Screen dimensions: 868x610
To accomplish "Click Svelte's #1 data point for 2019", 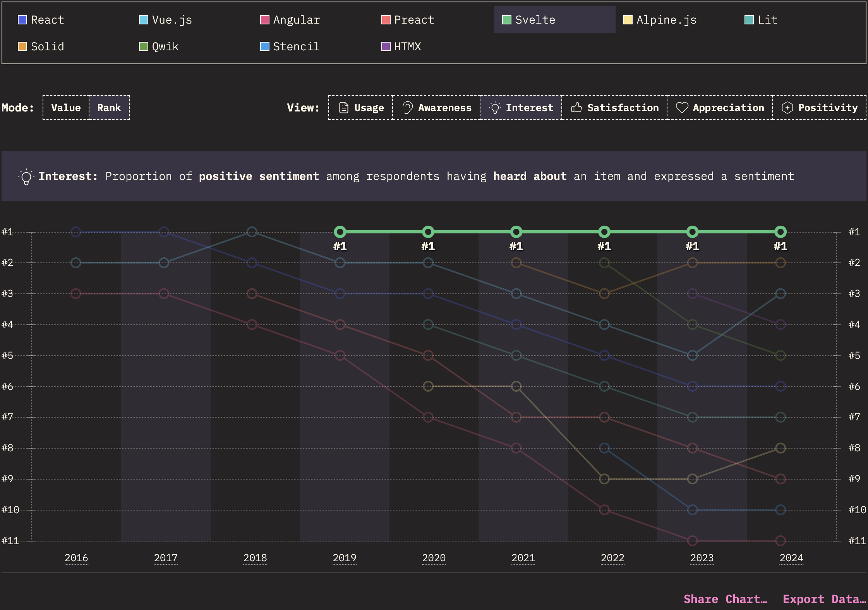I will 340,232.
